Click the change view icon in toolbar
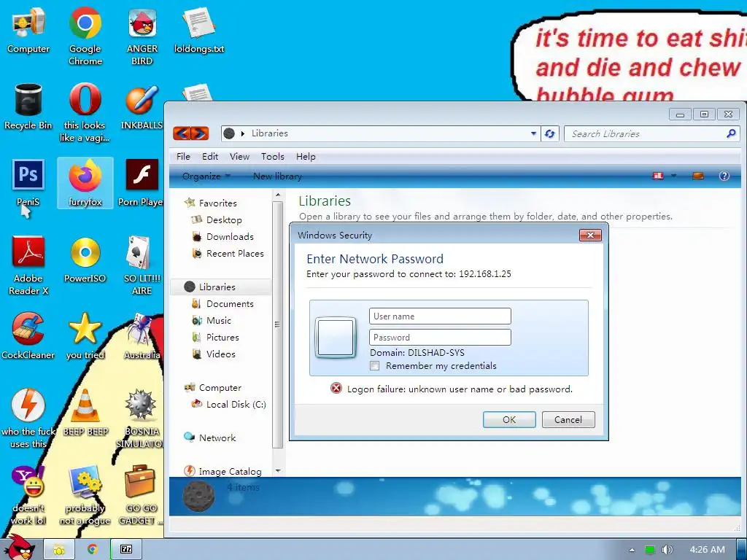 point(658,176)
